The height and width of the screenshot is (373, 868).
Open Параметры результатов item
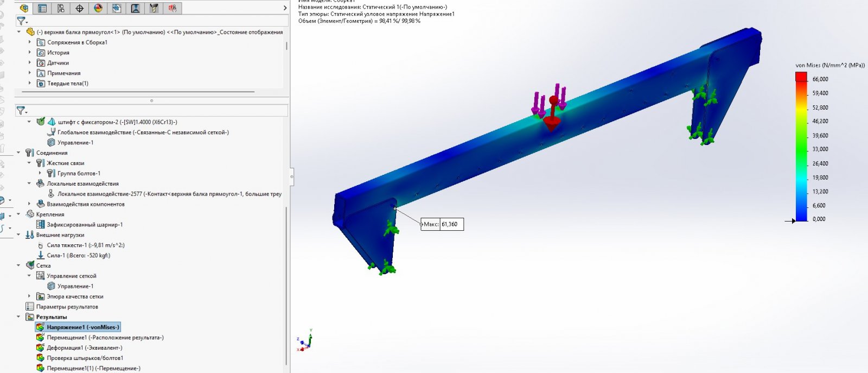click(x=67, y=307)
